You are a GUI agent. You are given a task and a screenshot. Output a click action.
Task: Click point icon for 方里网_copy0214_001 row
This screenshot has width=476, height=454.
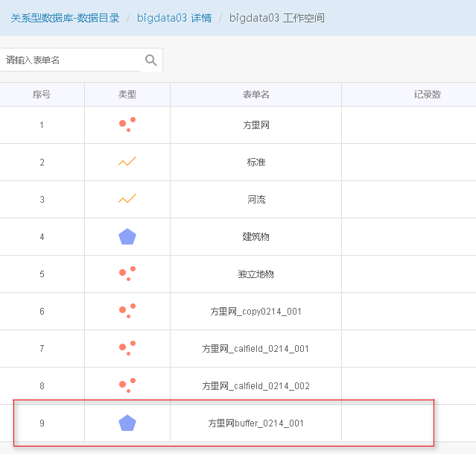127,311
